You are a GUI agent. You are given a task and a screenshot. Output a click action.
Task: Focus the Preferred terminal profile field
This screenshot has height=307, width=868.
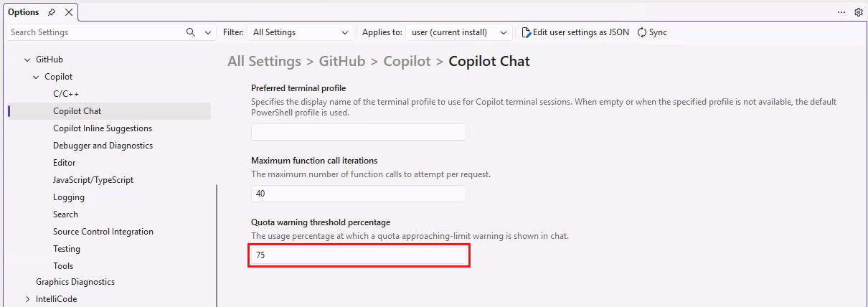tap(359, 132)
